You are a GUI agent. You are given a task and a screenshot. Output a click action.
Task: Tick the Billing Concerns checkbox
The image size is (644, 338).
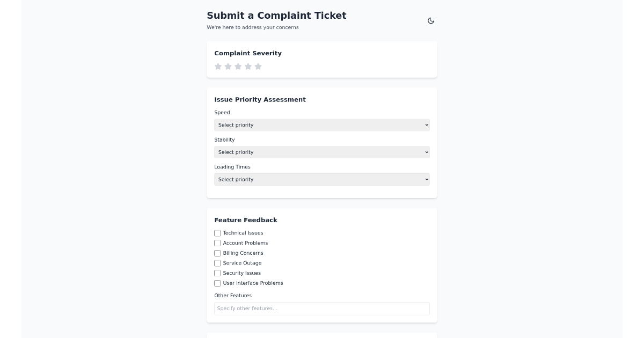click(x=217, y=253)
